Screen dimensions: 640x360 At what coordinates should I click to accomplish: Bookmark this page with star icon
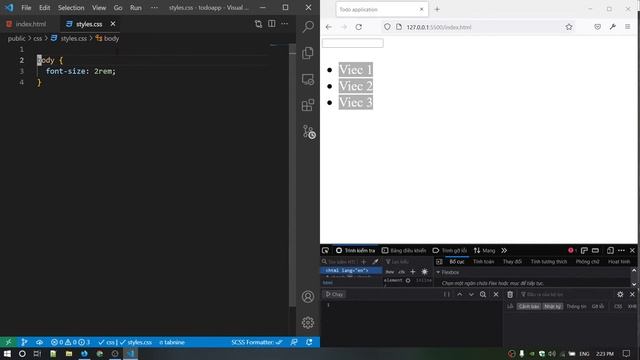click(569, 27)
